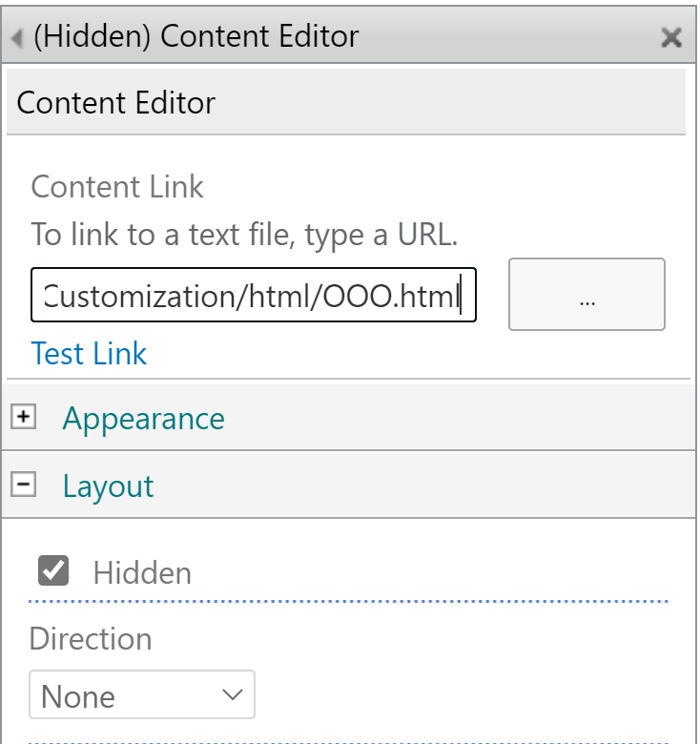Click the (Hidden) Content Editor title text

tap(196, 37)
